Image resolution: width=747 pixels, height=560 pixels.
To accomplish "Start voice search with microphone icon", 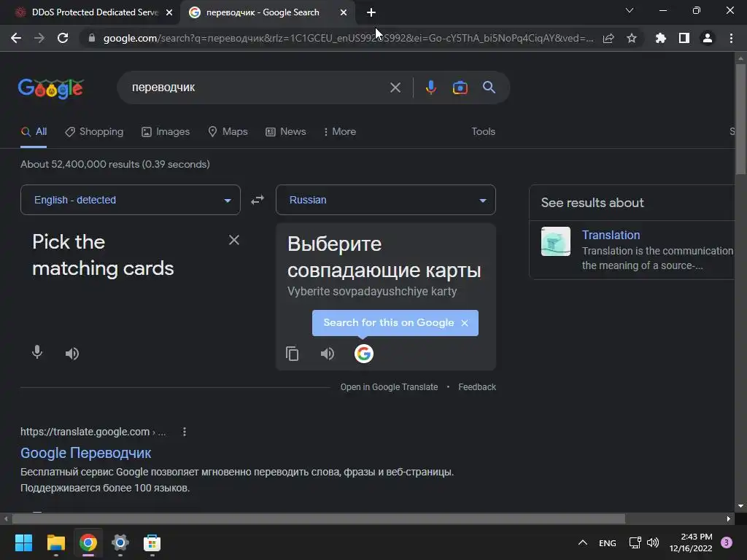I will click(430, 87).
